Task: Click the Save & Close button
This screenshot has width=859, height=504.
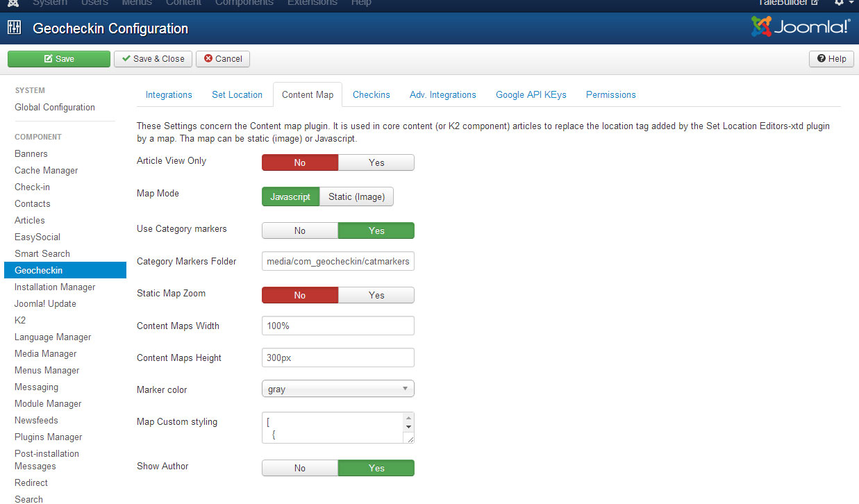Action: coord(153,59)
